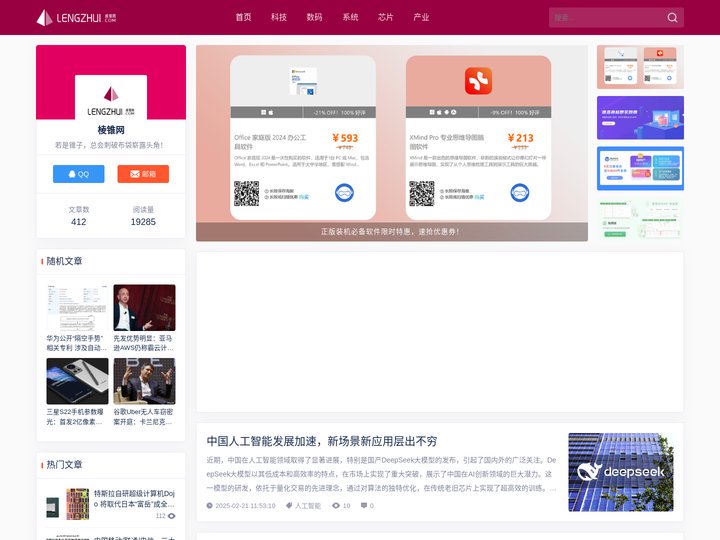The image size is (720, 540).
Task: Open the deepseek article cover image
Action: click(x=621, y=472)
